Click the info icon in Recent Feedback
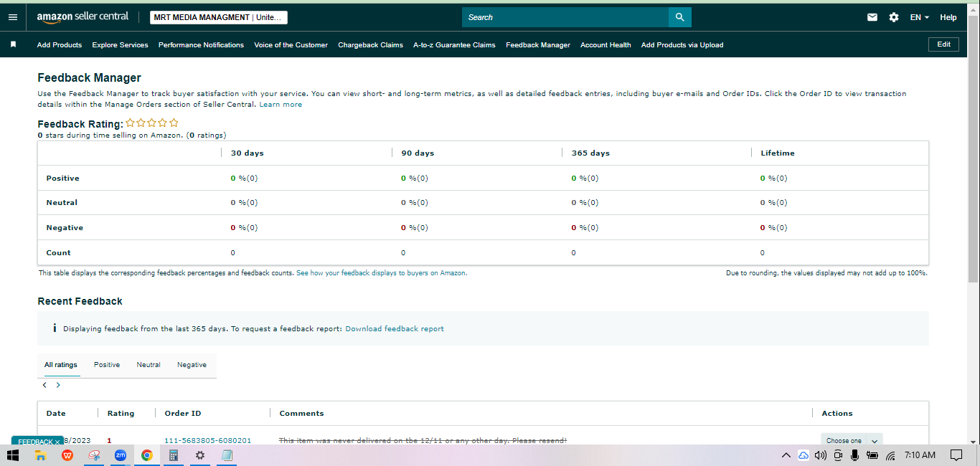980x466 pixels. [55, 328]
